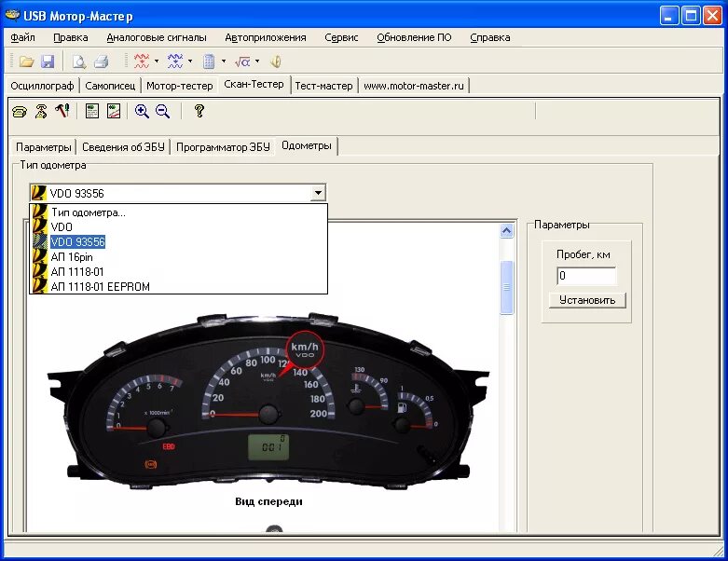Open settings with hammer and screwdriver icon
Screen dimensions: 728x561
pos(62,111)
